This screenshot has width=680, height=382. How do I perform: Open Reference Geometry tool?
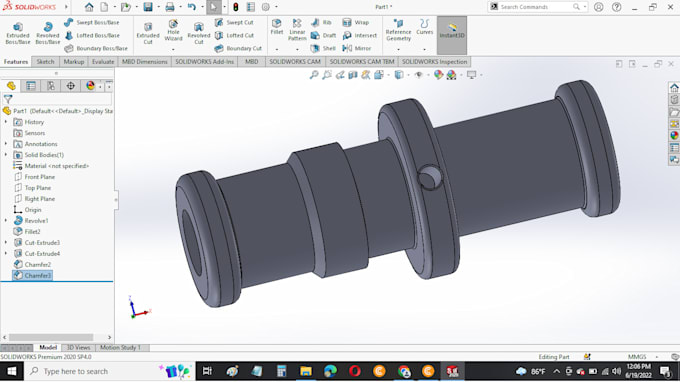398,29
